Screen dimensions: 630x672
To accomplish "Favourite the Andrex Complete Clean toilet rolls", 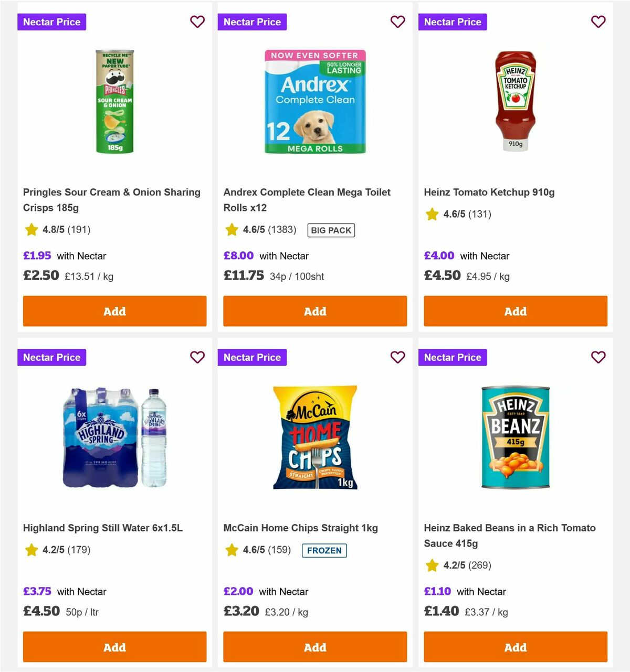I will click(398, 22).
